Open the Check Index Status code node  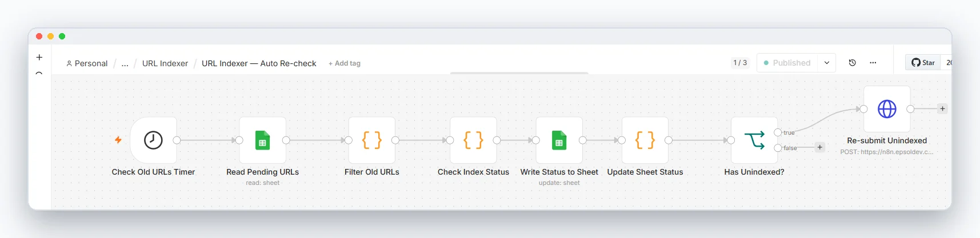(x=473, y=140)
